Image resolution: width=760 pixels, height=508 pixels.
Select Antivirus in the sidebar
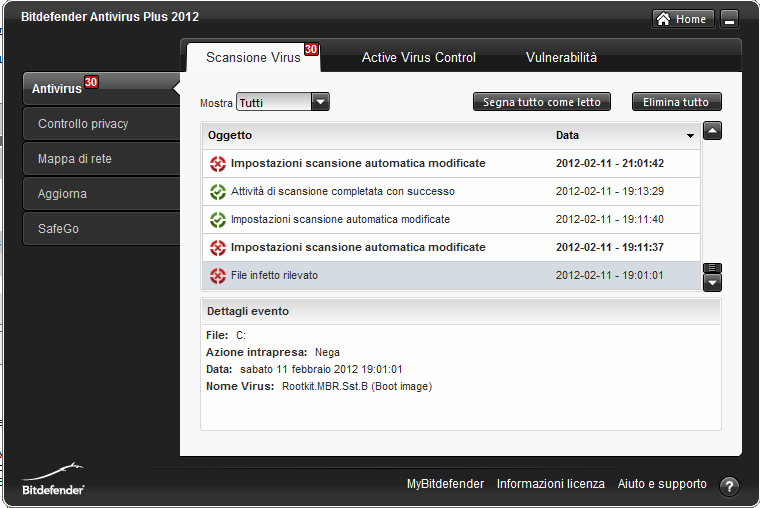[101, 89]
